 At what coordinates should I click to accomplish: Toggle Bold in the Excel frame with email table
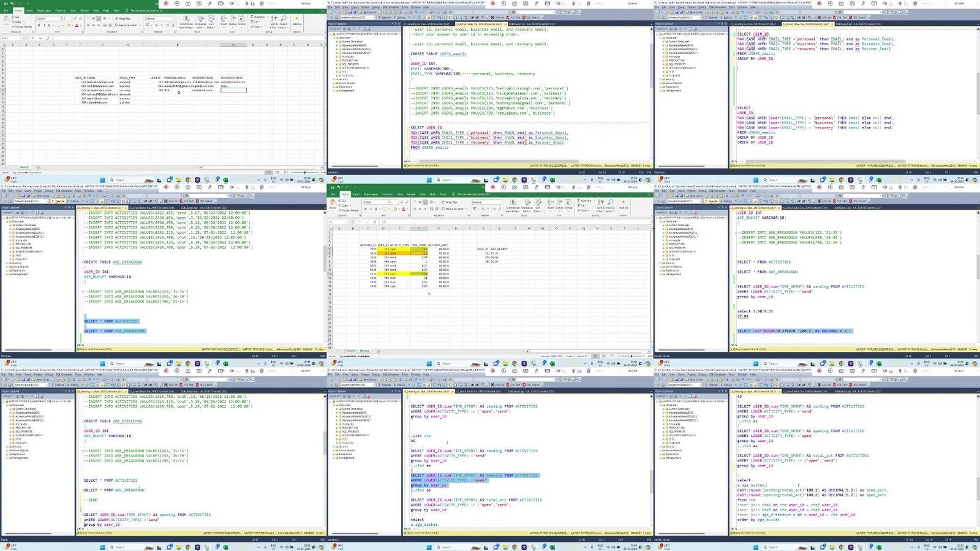(x=39, y=25)
